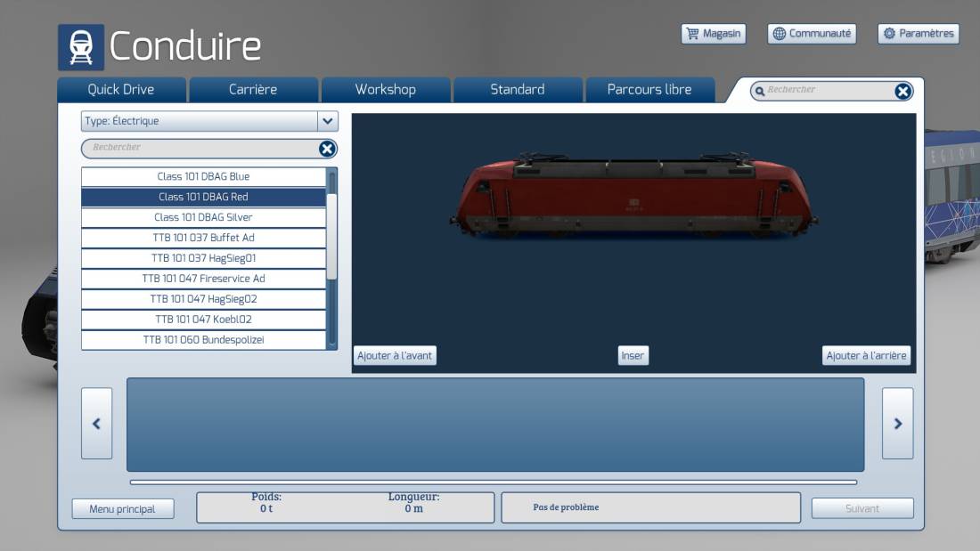Viewport: 980px width, 551px height.
Task: Click the left arrow of consist panel
Action: (x=97, y=424)
